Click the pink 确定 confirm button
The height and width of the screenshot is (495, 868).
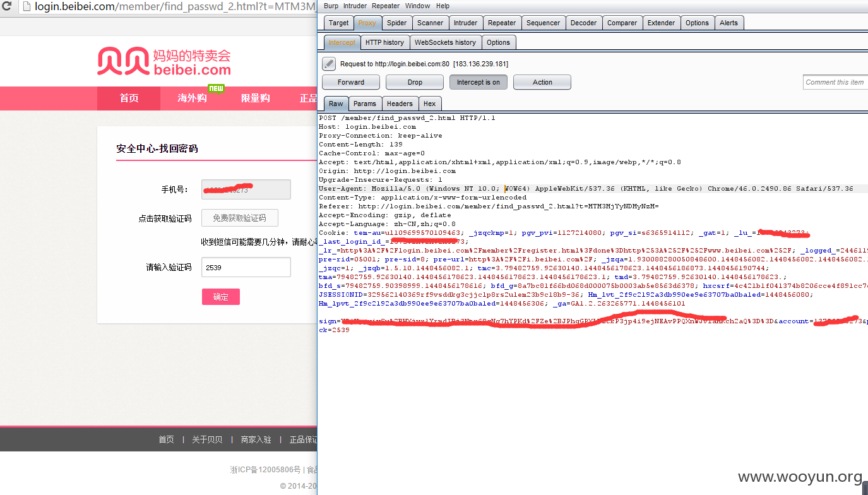pyautogui.click(x=221, y=297)
